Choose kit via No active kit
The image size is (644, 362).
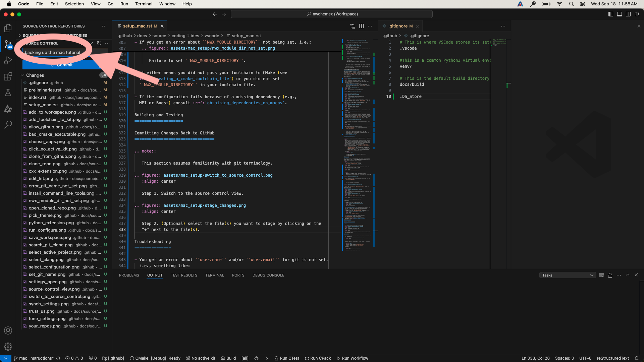click(201, 358)
